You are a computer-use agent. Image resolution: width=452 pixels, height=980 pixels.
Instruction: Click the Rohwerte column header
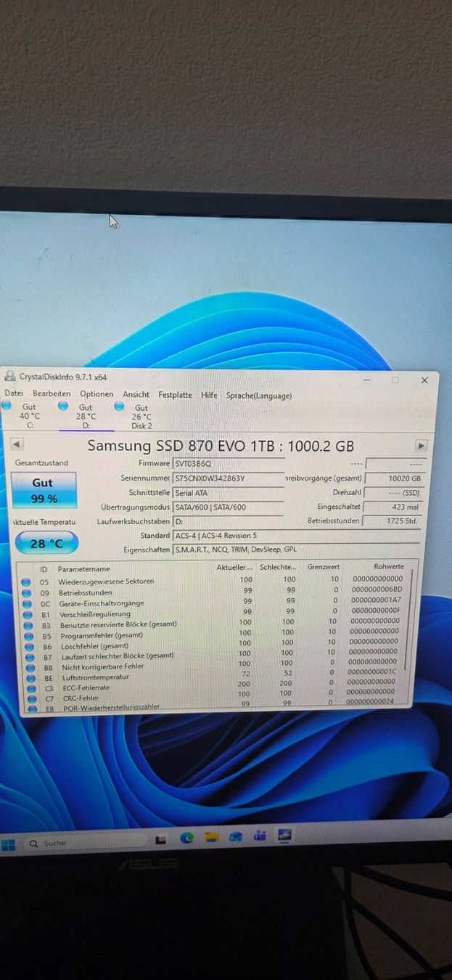click(x=390, y=566)
